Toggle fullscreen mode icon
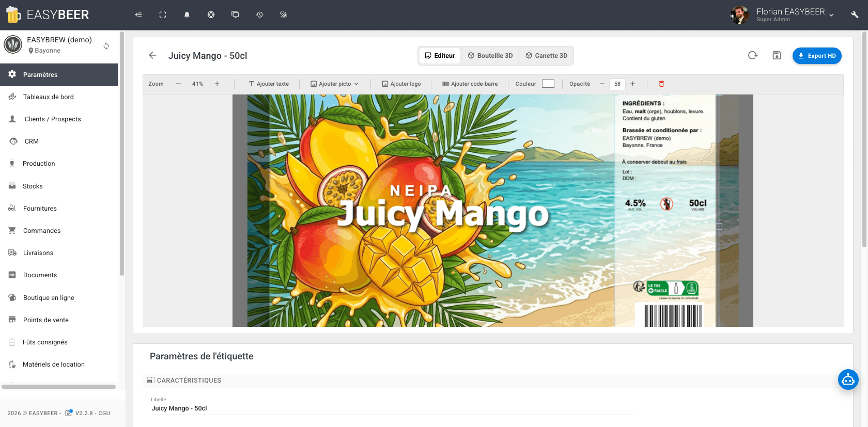The height and width of the screenshot is (427, 868). point(163,15)
